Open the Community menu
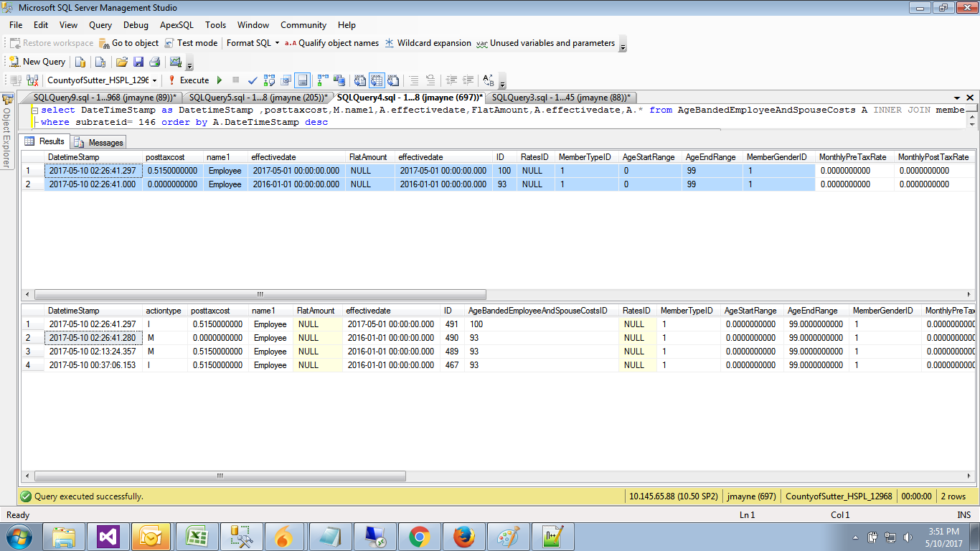 click(x=303, y=25)
